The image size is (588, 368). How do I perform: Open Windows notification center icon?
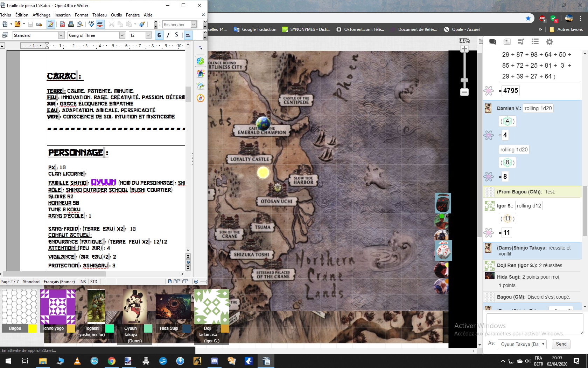576,361
